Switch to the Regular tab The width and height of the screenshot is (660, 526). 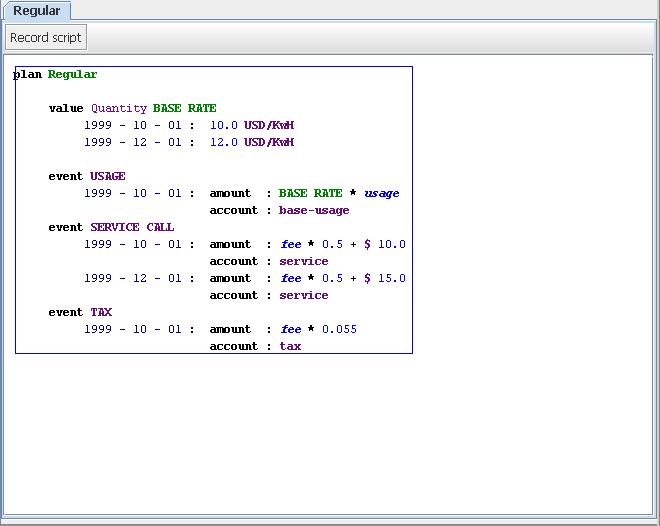click(x=36, y=11)
